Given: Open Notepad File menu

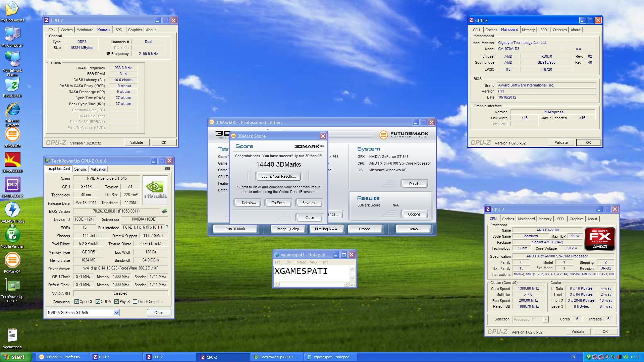Looking at the screenshot, I should click(278, 262).
